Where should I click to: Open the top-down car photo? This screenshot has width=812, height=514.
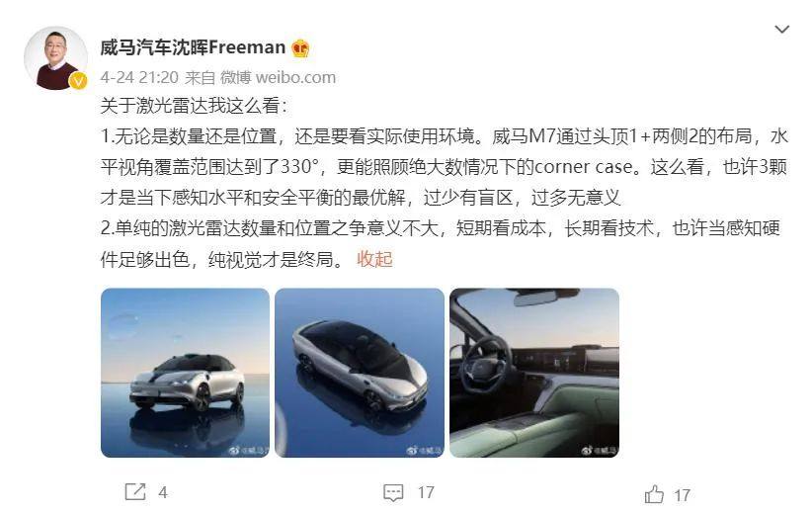tap(360, 373)
